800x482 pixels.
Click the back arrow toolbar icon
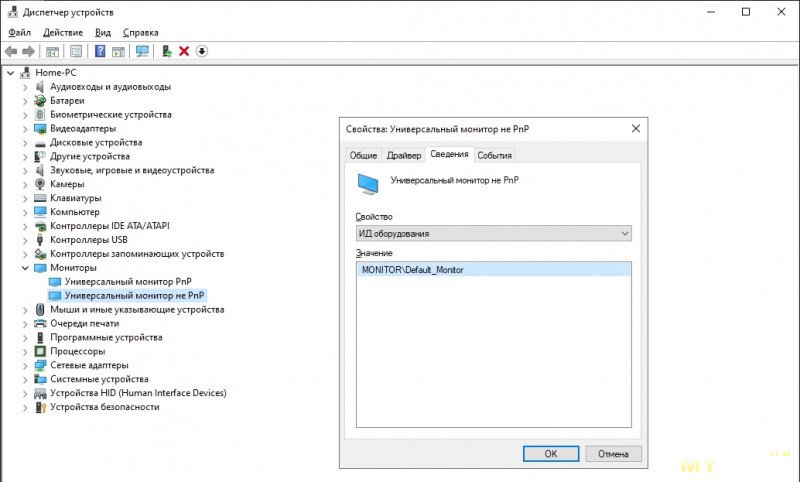pyautogui.click(x=11, y=51)
